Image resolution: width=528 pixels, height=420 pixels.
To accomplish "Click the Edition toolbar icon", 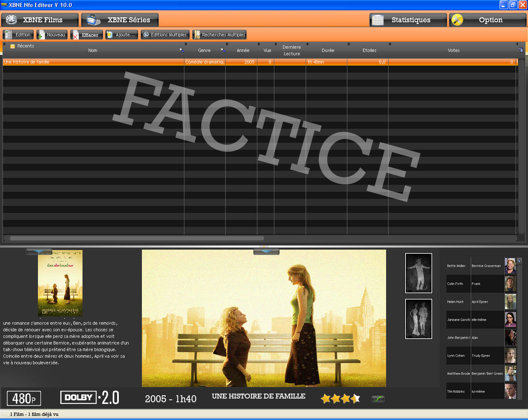I will tap(18, 35).
